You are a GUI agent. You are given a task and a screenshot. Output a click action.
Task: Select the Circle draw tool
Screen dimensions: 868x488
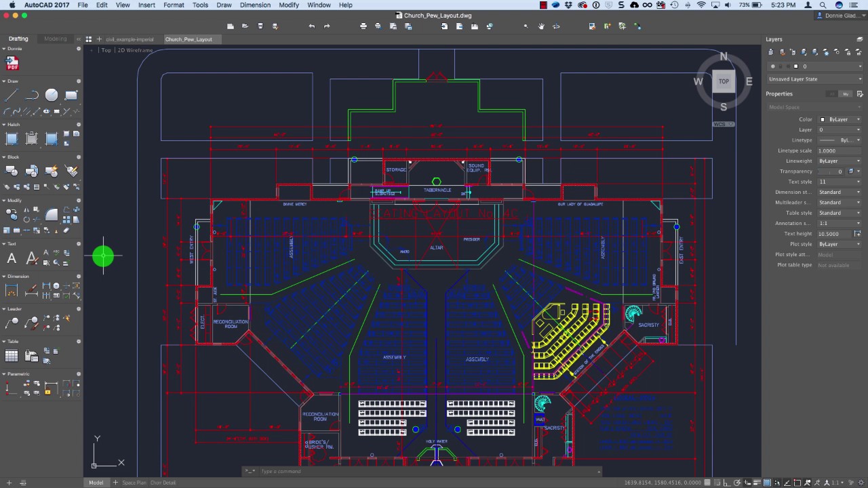click(x=52, y=96)
